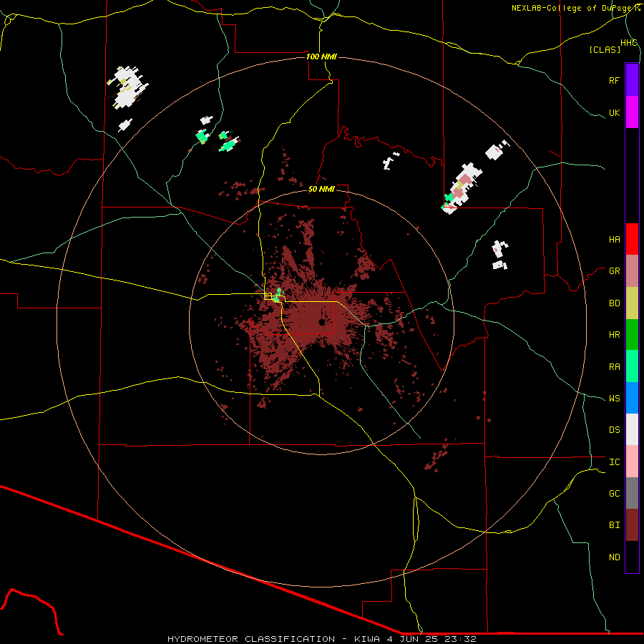Click the HA red legend swatch
Image resolution: width=644 pixels, height=644 pixels.
(632, 239)
